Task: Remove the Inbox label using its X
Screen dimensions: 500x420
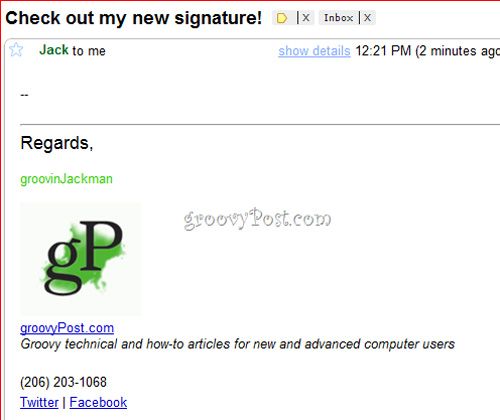Action: pyautogui.click(x=367, y=18)
